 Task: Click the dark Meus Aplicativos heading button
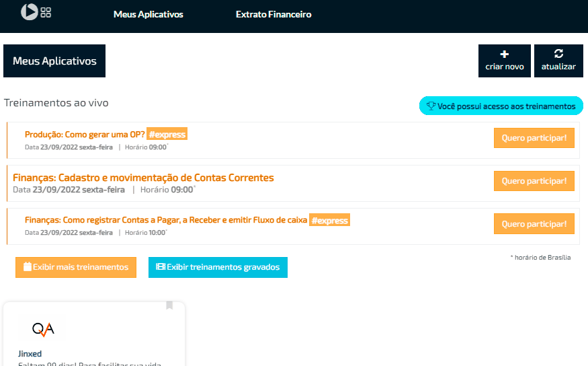54,61
